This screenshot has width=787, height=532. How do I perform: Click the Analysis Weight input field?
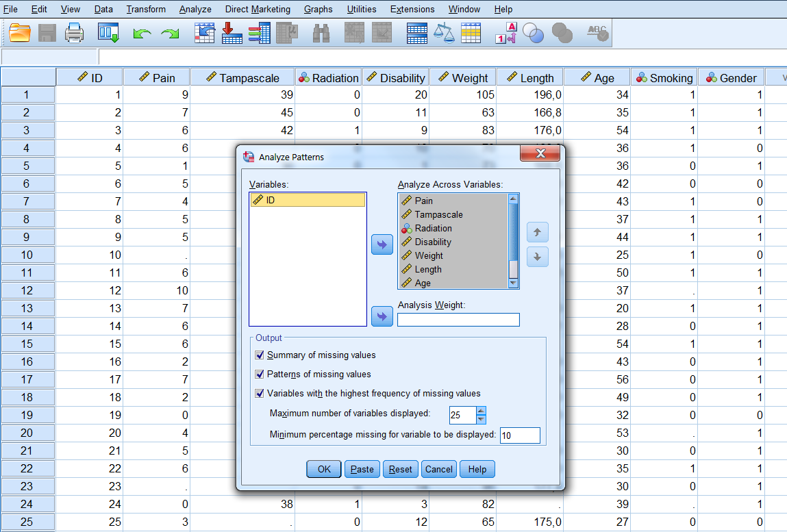pyautogui.click(x=458, y=320)
